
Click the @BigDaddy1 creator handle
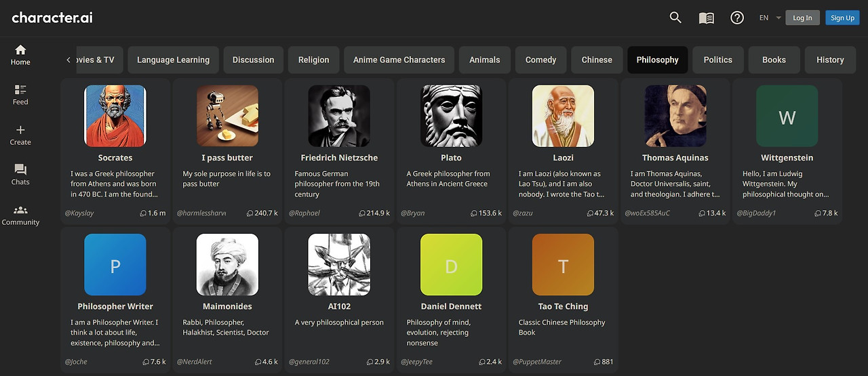pyautogui.click(x=756, y=213)
